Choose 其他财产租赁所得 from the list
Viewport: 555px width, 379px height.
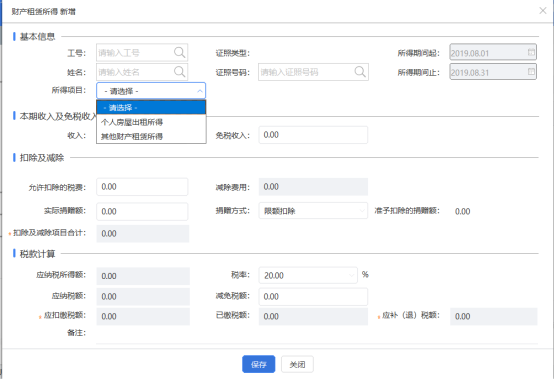pyautogui.click(x=151, y=136)
